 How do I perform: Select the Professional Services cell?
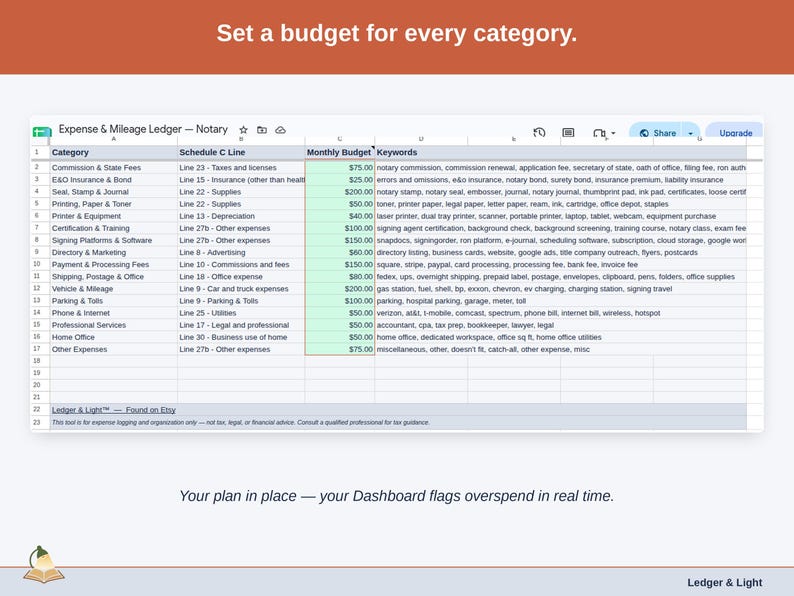[114, 325]
